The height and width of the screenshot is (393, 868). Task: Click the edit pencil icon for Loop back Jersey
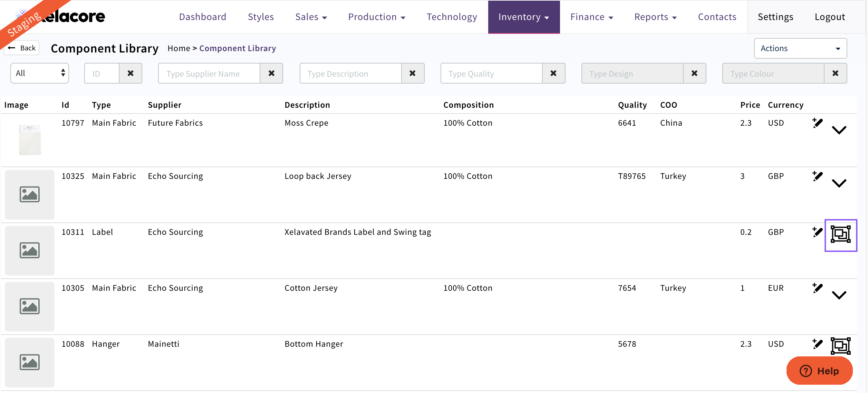pyautogui.click(x=817, y=176)
